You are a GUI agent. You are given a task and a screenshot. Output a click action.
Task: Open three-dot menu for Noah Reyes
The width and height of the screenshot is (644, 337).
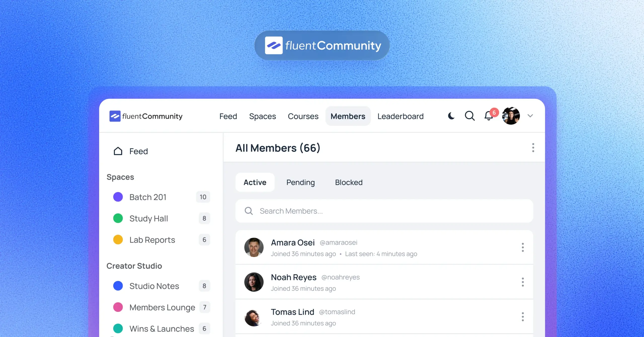point(523,282)
